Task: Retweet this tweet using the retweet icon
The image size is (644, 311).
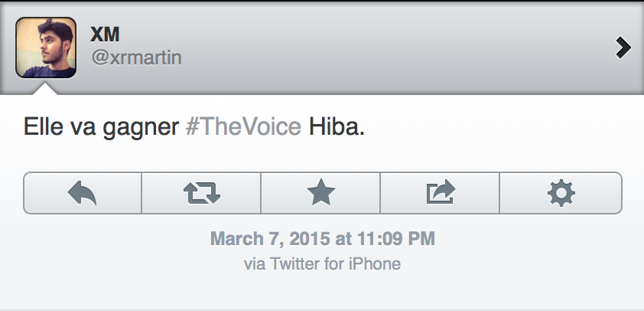Action: (202, 193)
